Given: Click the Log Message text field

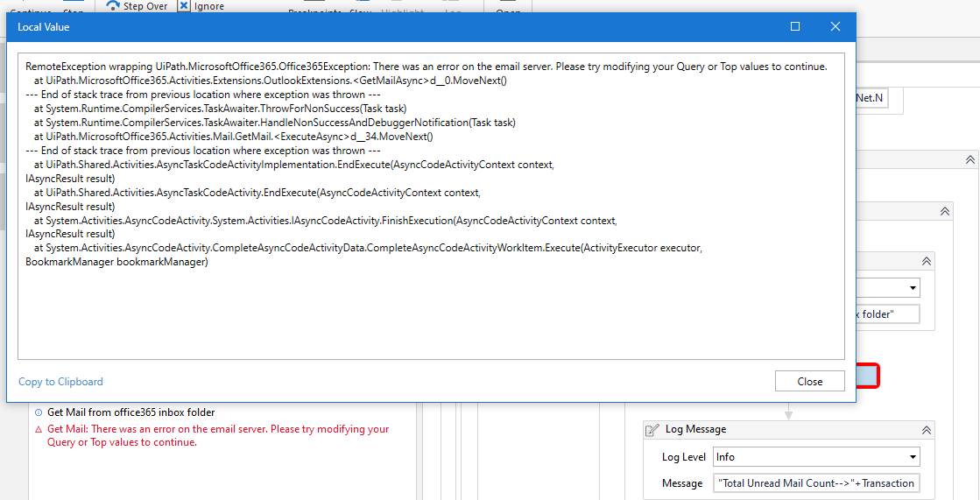Looking at the screenshot, I should (x=817, y=483).
